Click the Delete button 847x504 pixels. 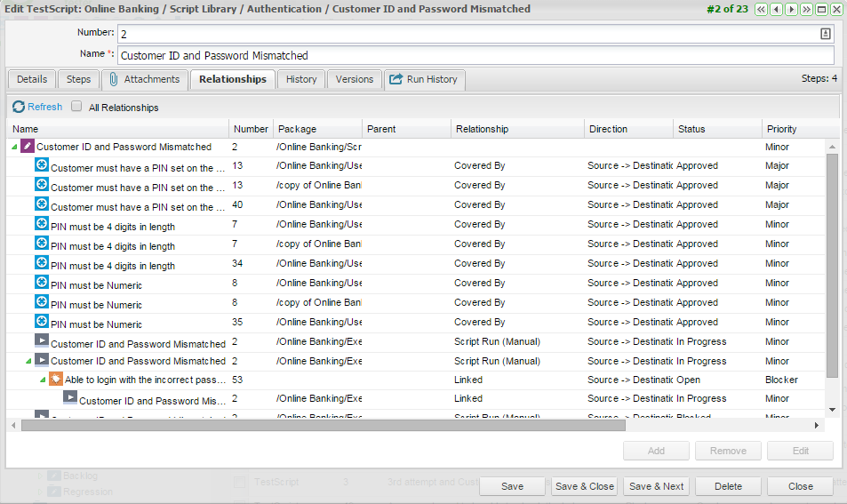(x=728, y=486)
